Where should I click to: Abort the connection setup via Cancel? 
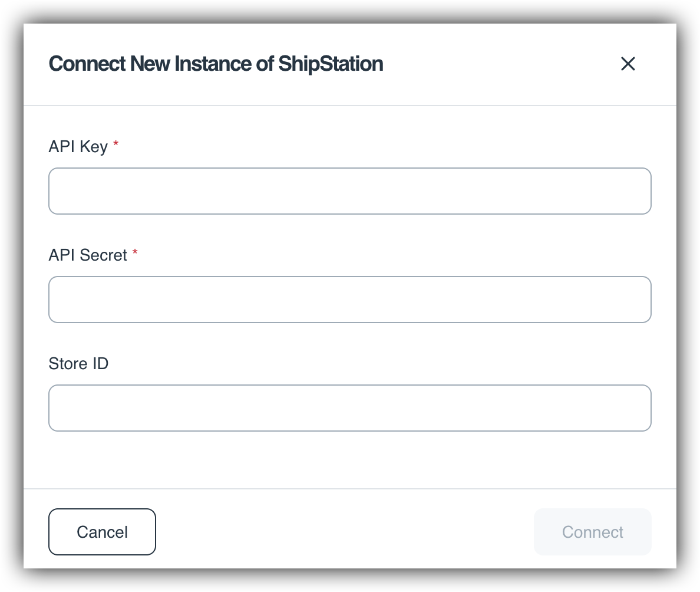[x=103, y=532]
